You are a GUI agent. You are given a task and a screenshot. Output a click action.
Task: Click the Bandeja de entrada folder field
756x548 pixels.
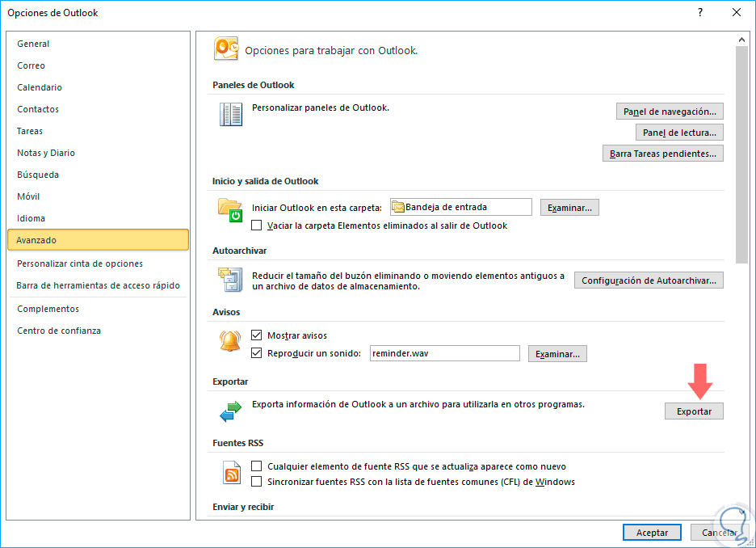(461, 207)
